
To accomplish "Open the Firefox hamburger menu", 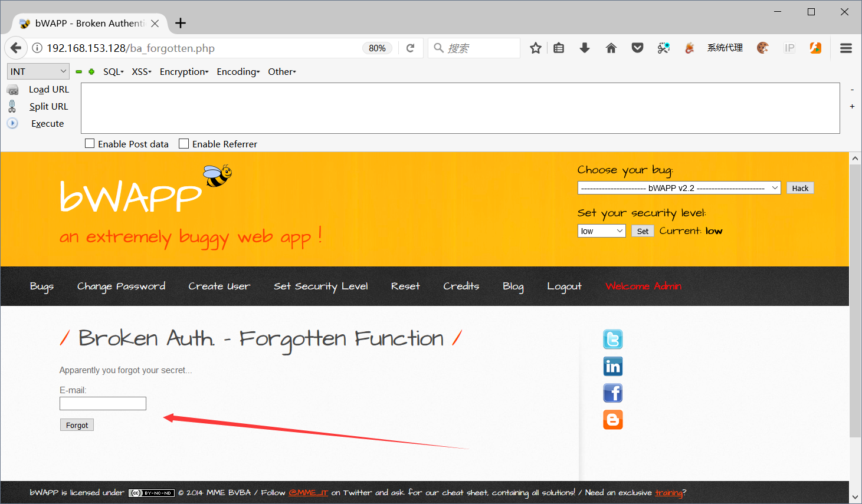I will pyautogui.click(x=846, y=48).
